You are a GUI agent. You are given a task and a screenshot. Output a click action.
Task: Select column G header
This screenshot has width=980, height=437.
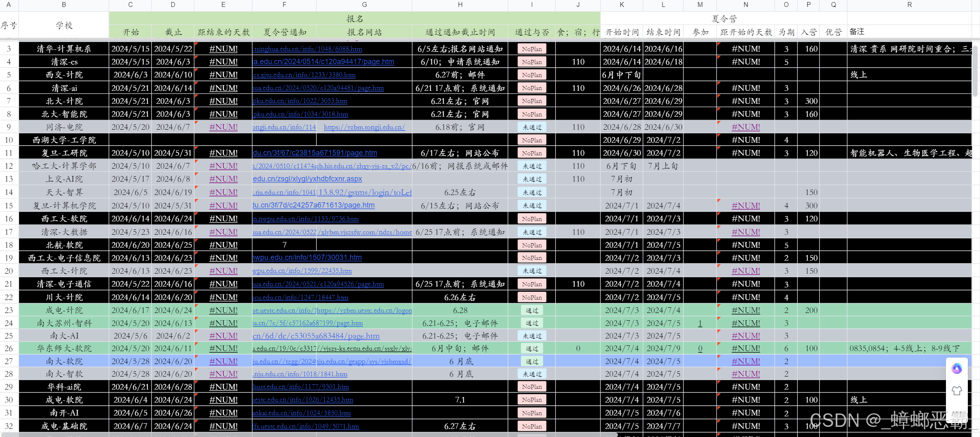[x=364, y=5]
